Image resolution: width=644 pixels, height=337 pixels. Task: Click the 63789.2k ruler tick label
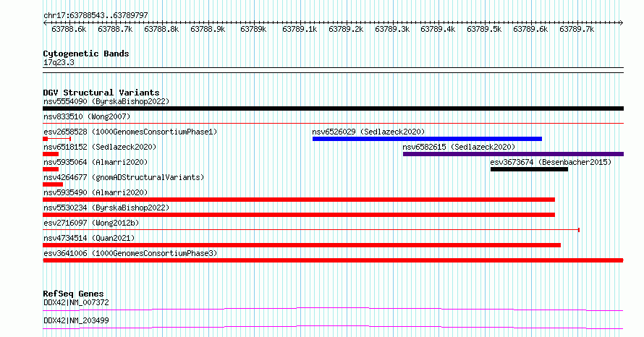[x=346, y=30]
